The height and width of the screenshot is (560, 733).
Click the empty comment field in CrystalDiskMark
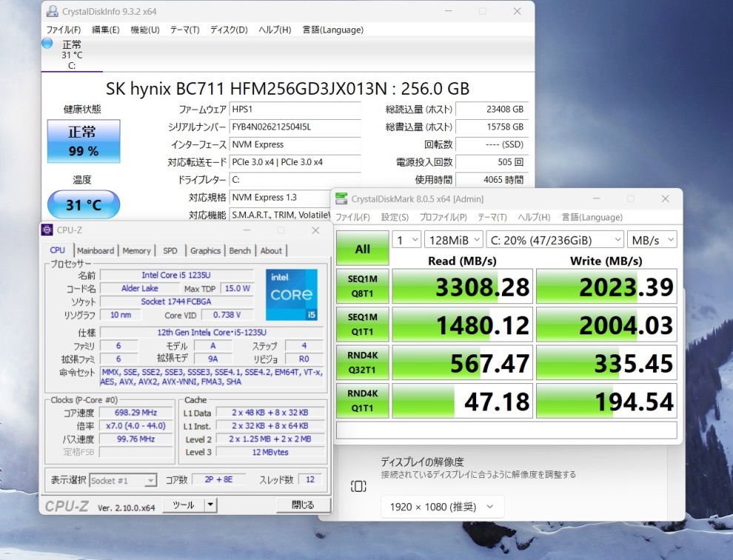click(x=506, y=430)
